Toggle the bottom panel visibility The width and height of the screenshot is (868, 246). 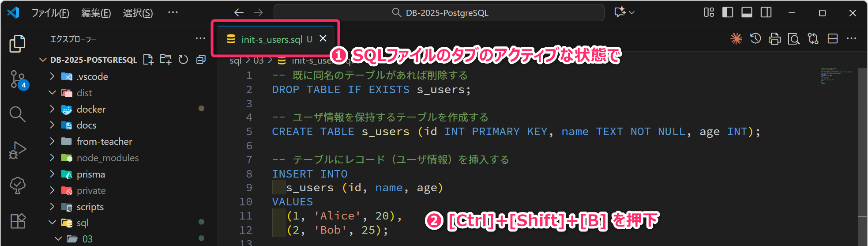pos(747,13)
